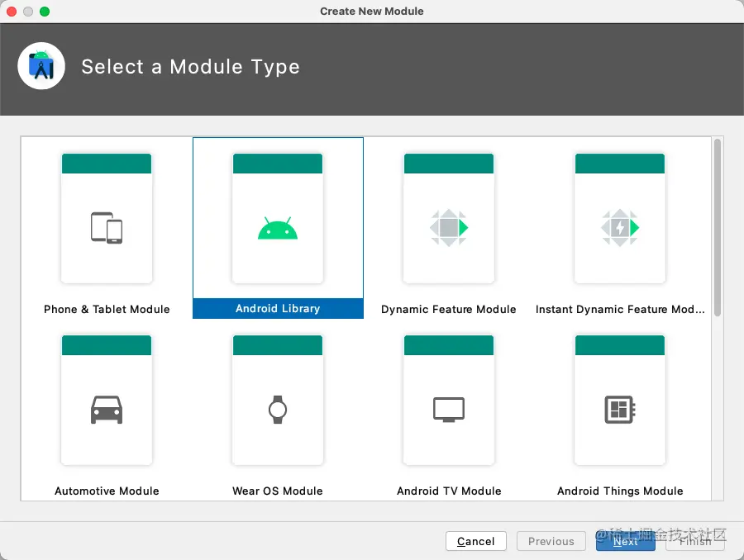Choose the Dynamic Feature Module icon
Screen dimensions: 744x560
click(449, 228)
